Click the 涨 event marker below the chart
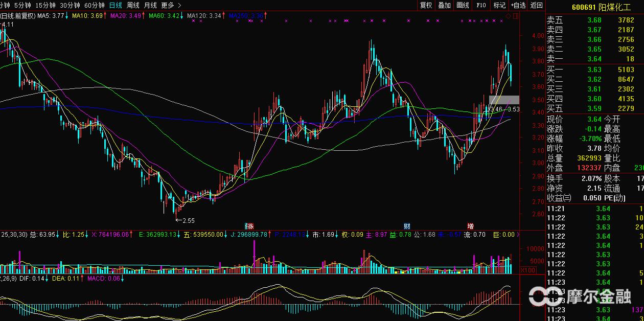644x321 pixels. (250, 226)
